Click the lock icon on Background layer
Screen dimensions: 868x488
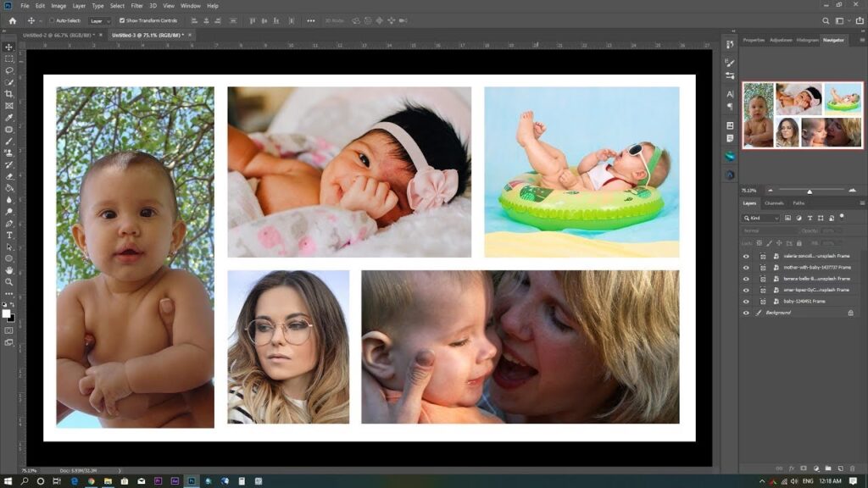tap(850, 313)
